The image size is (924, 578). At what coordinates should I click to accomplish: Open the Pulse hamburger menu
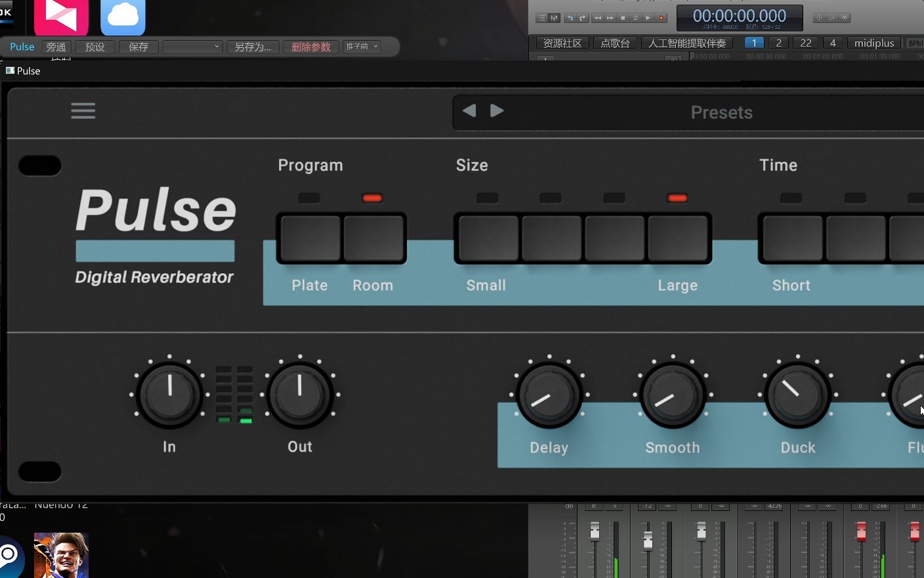tap(83, 110)
